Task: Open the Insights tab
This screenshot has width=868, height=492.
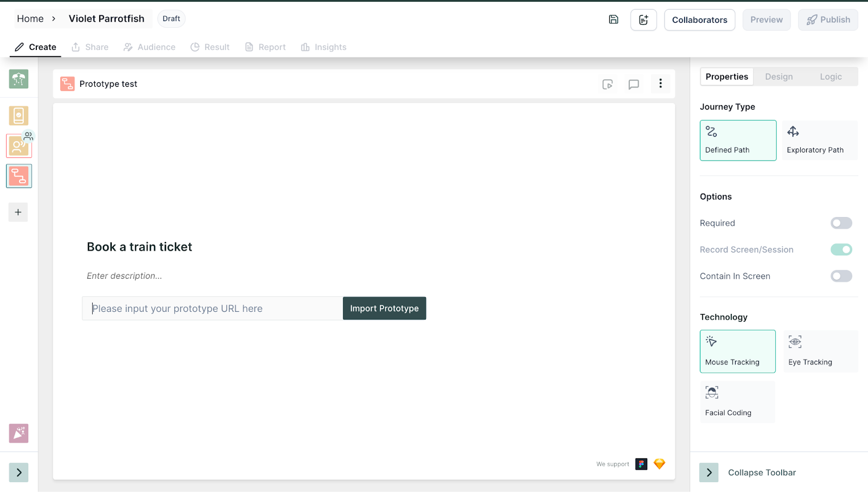Action: coord(323,47)
